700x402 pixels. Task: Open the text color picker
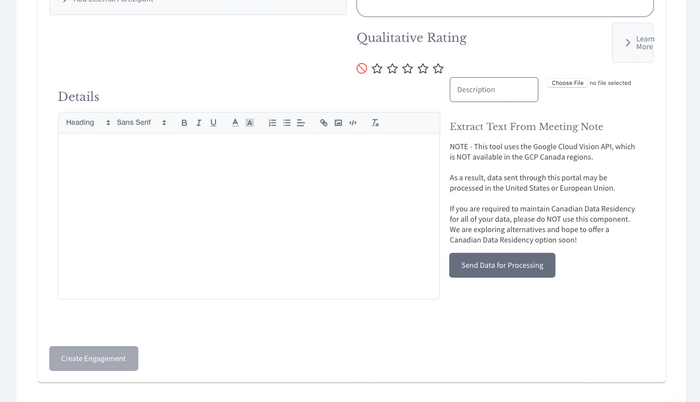235,123
